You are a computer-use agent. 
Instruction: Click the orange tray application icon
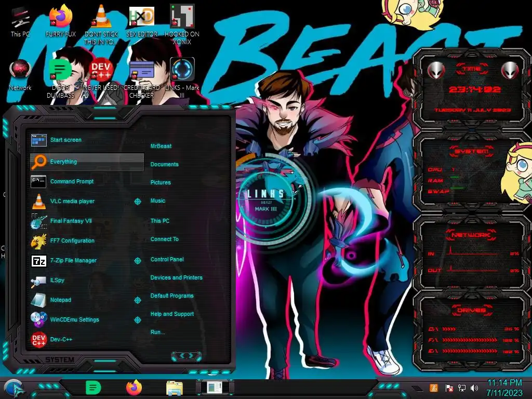point(434,388)
